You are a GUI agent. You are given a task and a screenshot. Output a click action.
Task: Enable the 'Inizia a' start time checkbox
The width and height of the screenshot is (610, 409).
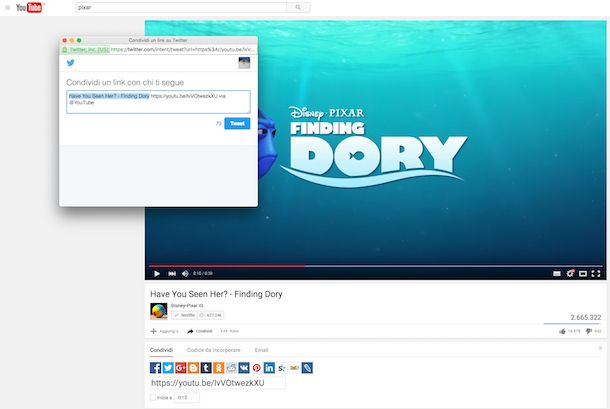[x=153, y=398]
